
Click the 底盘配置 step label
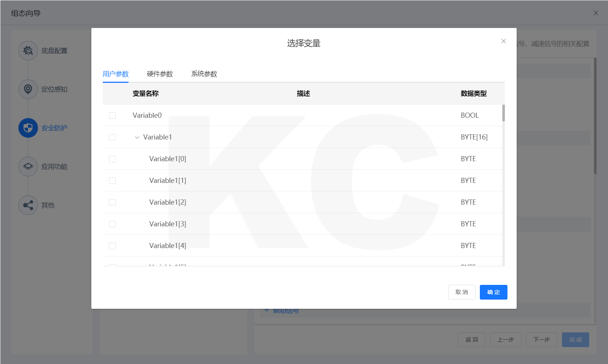pos(54,51)
